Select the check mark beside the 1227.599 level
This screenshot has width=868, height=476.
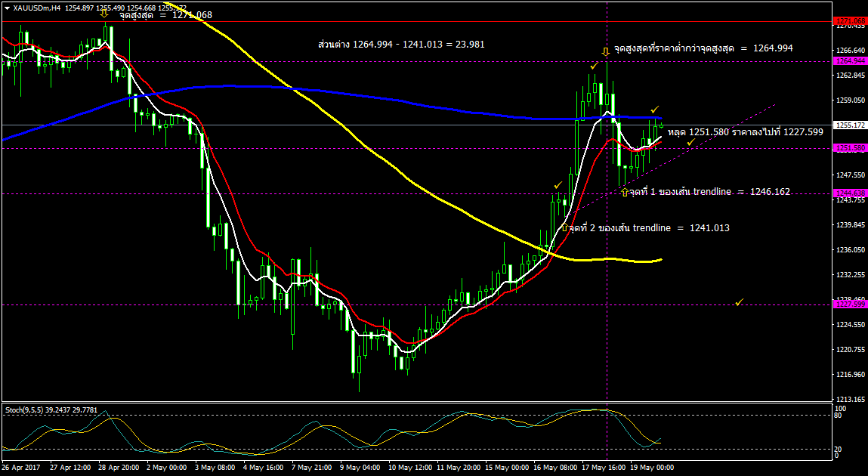(x=740, y=301)
